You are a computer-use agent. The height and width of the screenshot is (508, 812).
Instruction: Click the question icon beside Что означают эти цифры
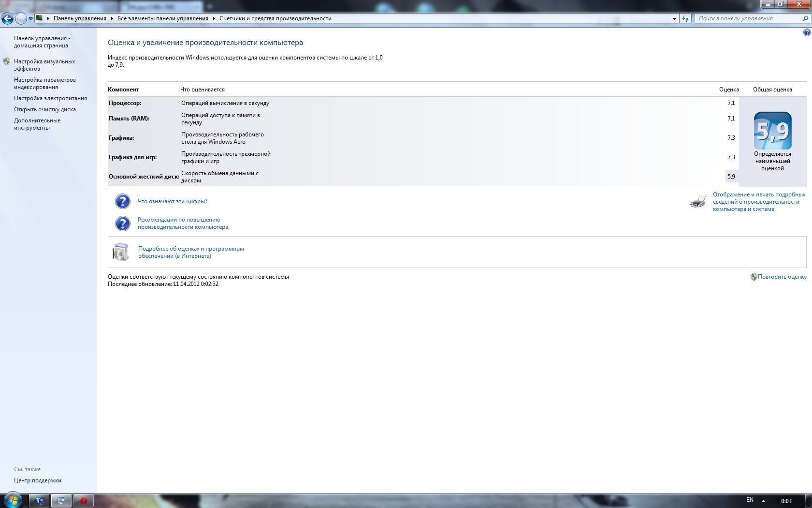123,201
